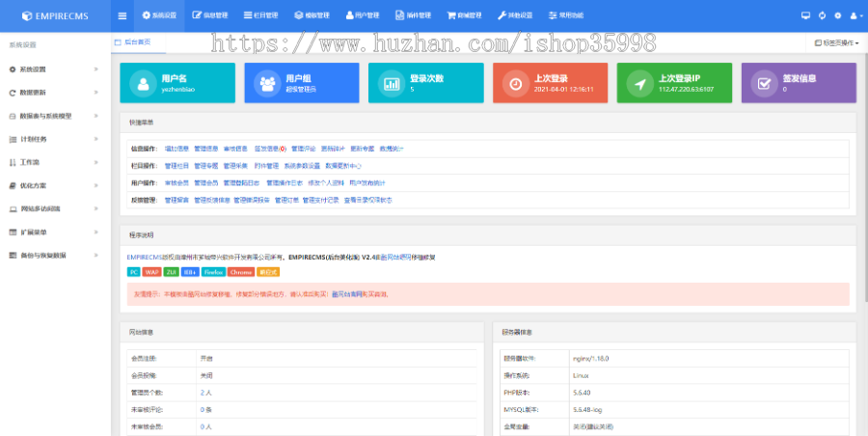Switch to the 后台首页 tab
This screenshot has width=868, height=436.
click(138, 42)
